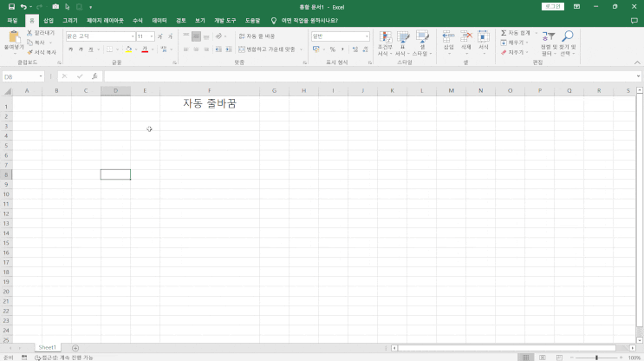
Task: Expand the fill color dropdown arrow
Action: click(x=136, y=49)
